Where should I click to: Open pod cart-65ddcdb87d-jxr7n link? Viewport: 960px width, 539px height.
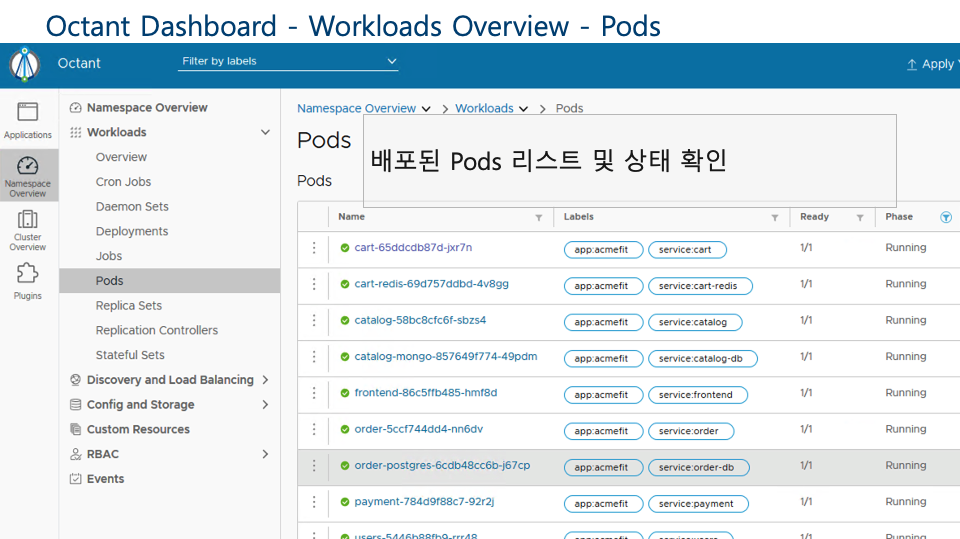click(413, 247)
